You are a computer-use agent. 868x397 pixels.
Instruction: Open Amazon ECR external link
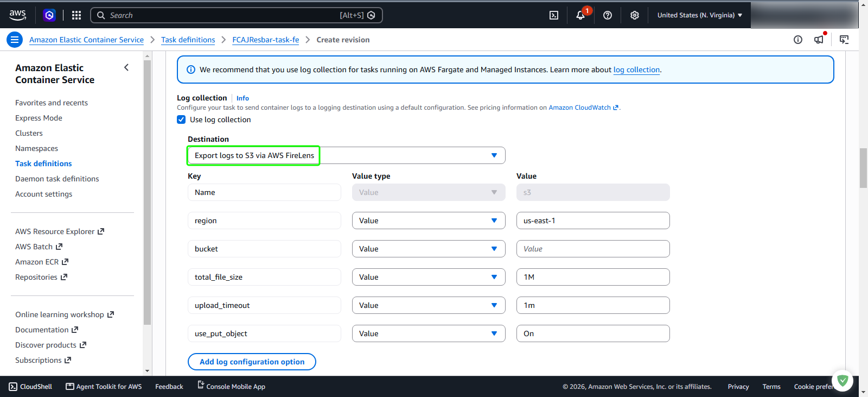click(42, 262)
